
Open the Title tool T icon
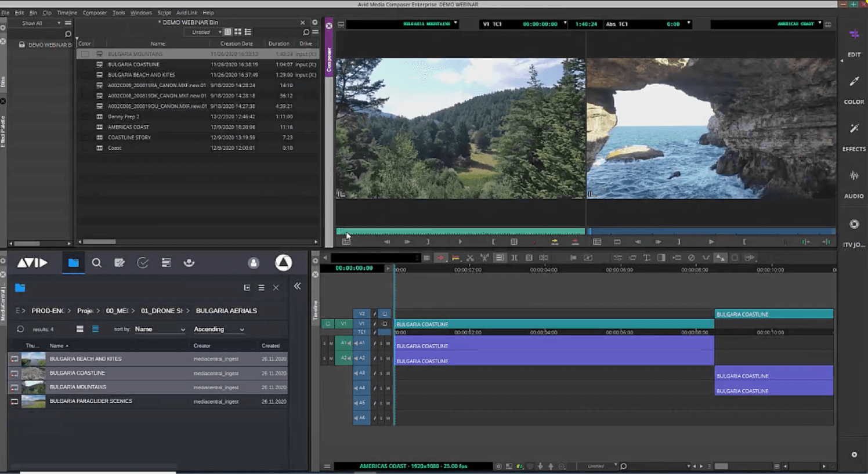pos(647,258)
